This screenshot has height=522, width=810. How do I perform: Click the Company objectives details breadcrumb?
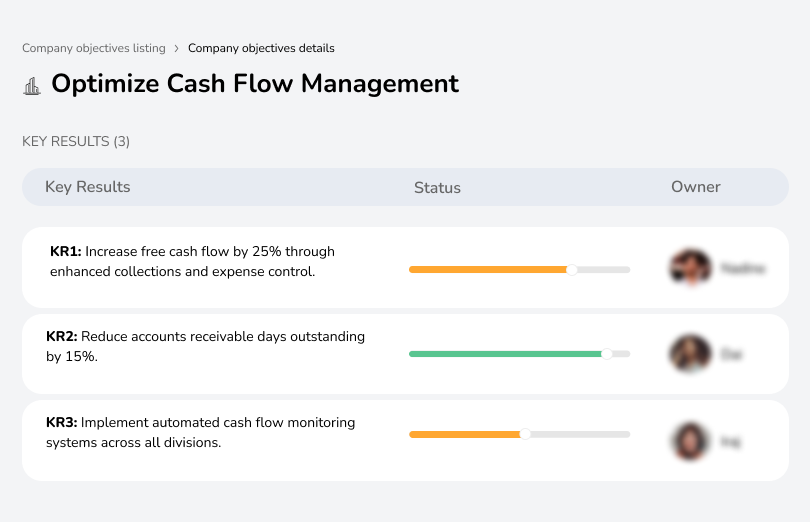tap(261, 48)
